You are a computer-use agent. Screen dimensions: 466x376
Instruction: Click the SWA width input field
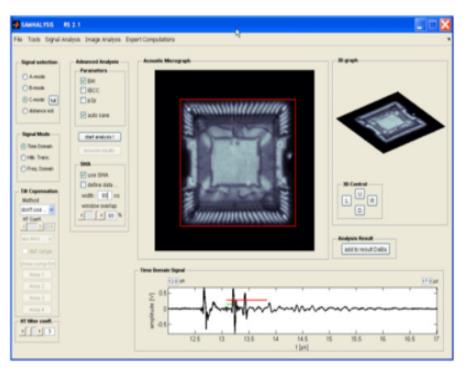click(x=105, y=196)
